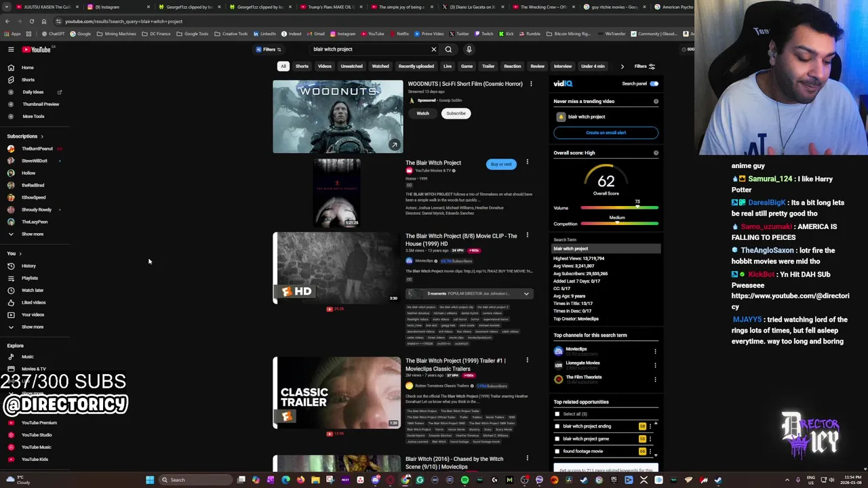Viewport: 868px width, 488px height.
Task: Select the Trailer filter chip
Action: click(488, 66)
